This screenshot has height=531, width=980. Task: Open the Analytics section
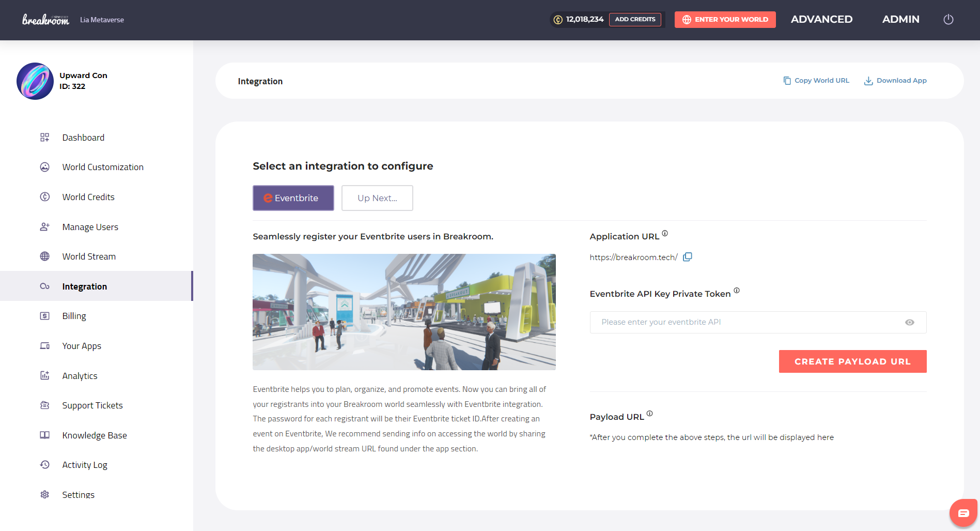[80, 376]
